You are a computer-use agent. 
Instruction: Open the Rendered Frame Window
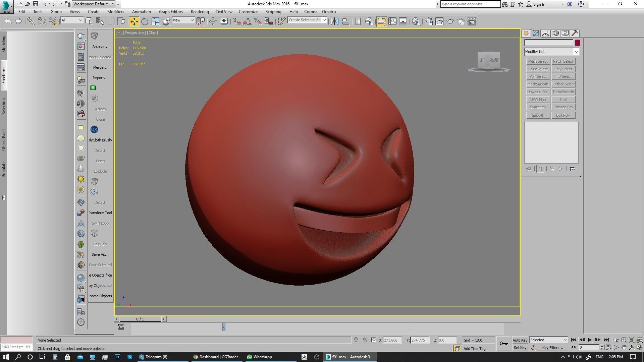[x=439, y=21]
